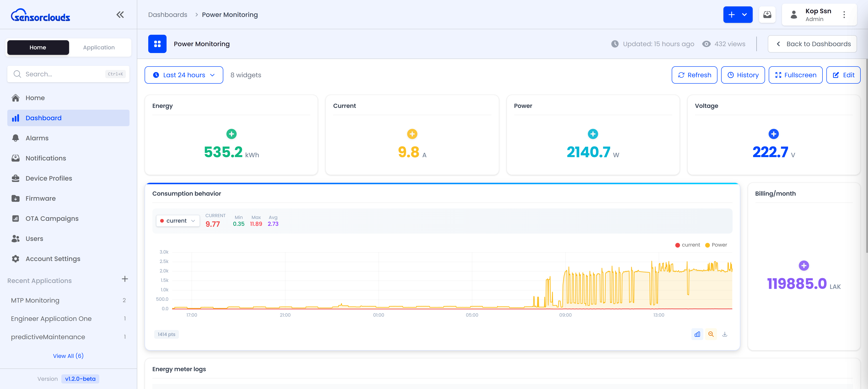868x389 pixels.
Task: Open the Last 24 hours time range dropdown
Action: [184, 75]
